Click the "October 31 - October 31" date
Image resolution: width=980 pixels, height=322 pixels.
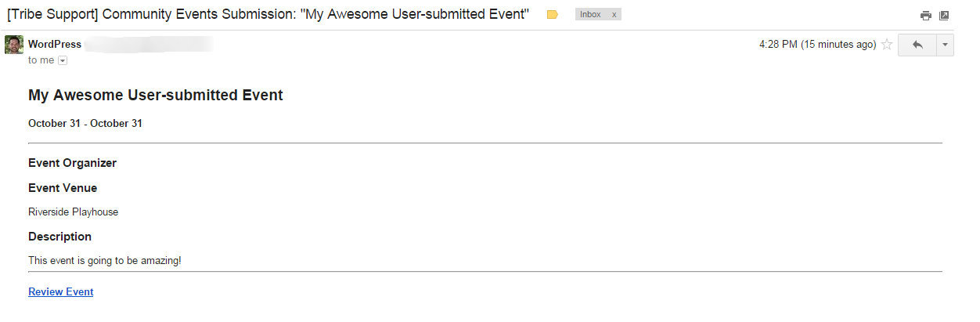point(85,124)
